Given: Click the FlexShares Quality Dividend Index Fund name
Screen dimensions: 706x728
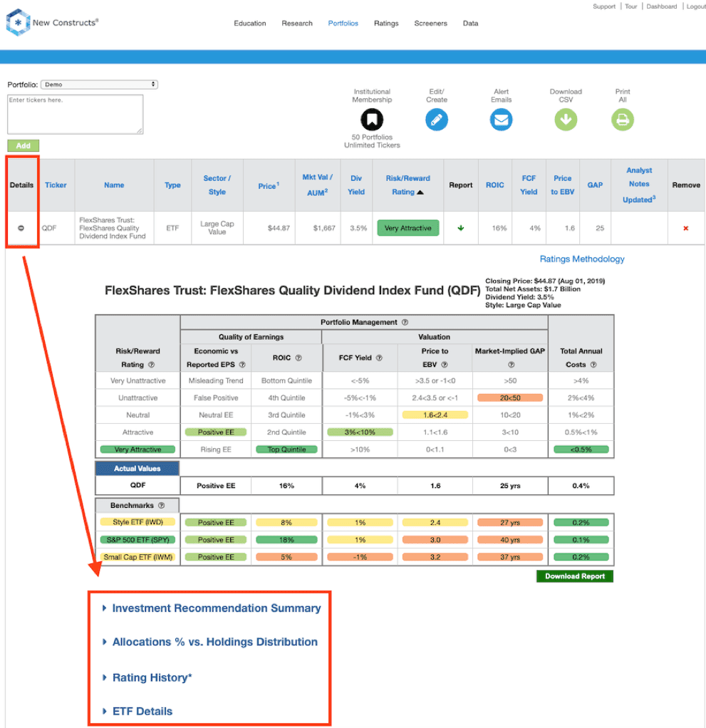Looking at the screenshot, I should point(113,228).
